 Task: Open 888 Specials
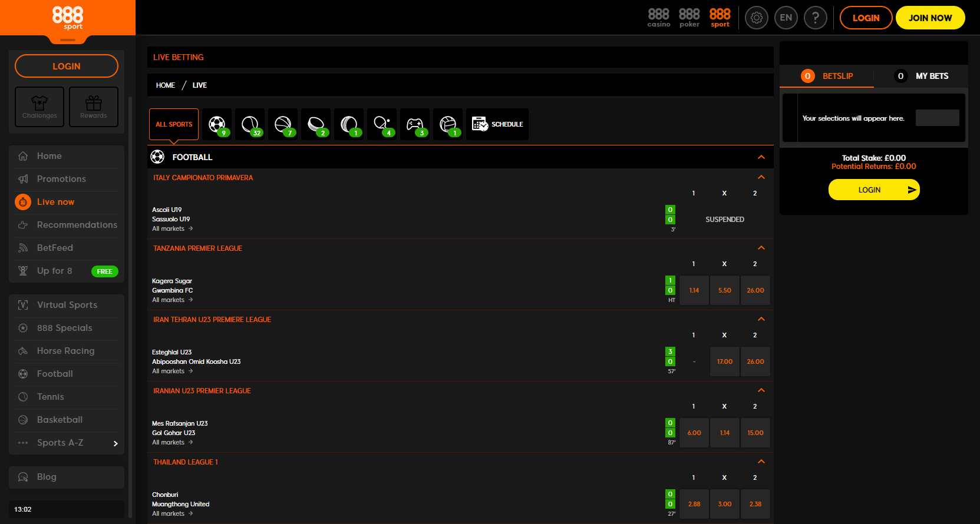(x=67, y=328)
